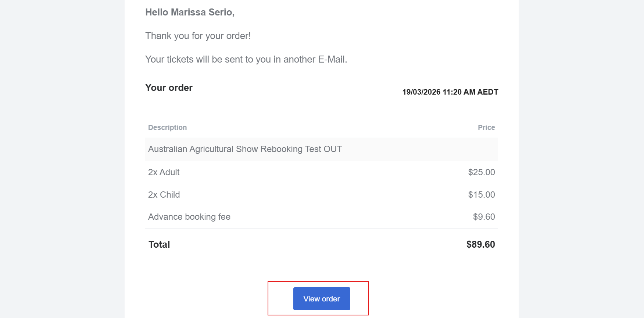The image size is (644, 318).
Task: Click the Thank you for your order text
Action: [198, 36]
